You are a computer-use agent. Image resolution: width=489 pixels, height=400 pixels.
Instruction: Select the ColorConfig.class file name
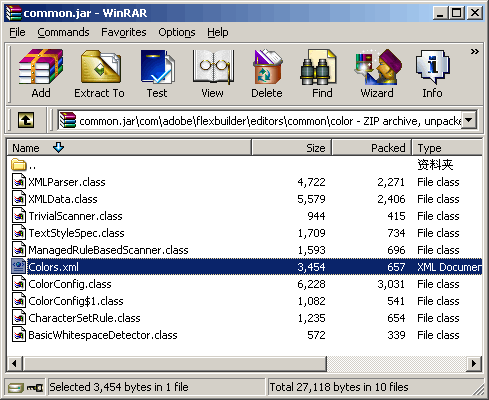[70, 284]
